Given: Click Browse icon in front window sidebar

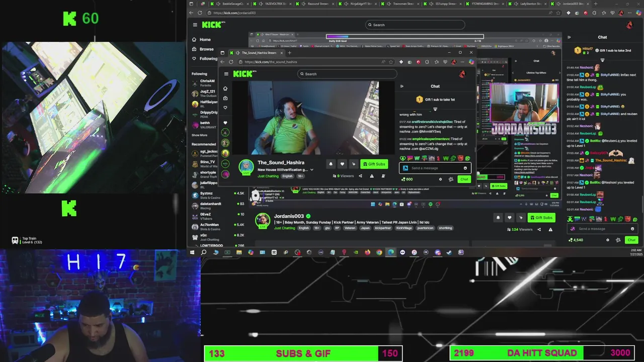Looking at the screenshot, I should pos(225,98).
